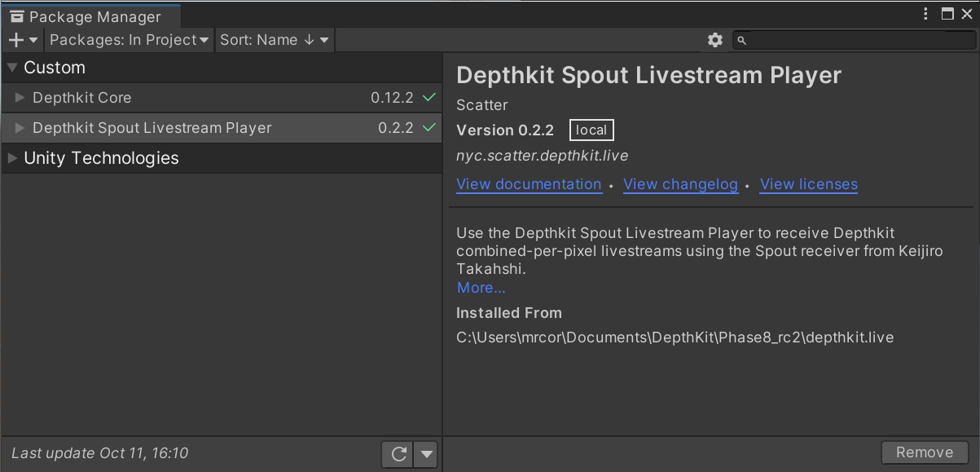This screenshot has height=472, width=980.
Task: Click the nyc.scatter.depthkit.live package name
Action: click(x=542, y=156)
